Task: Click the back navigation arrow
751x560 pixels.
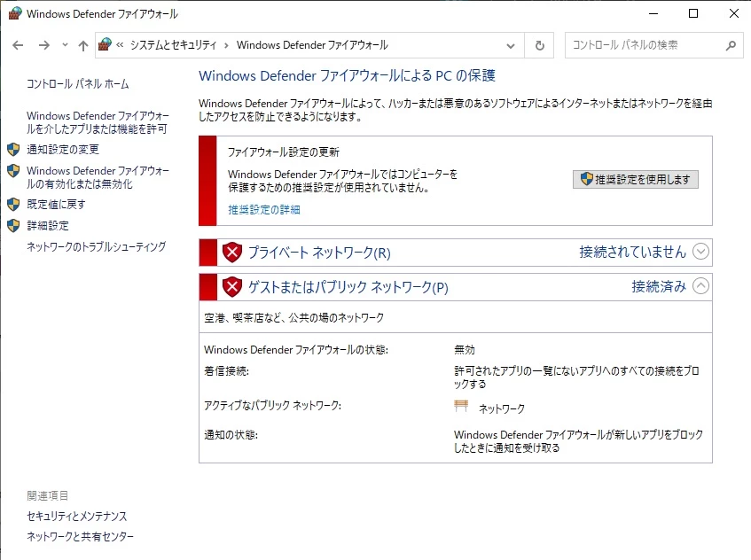Action: point(18,45)
